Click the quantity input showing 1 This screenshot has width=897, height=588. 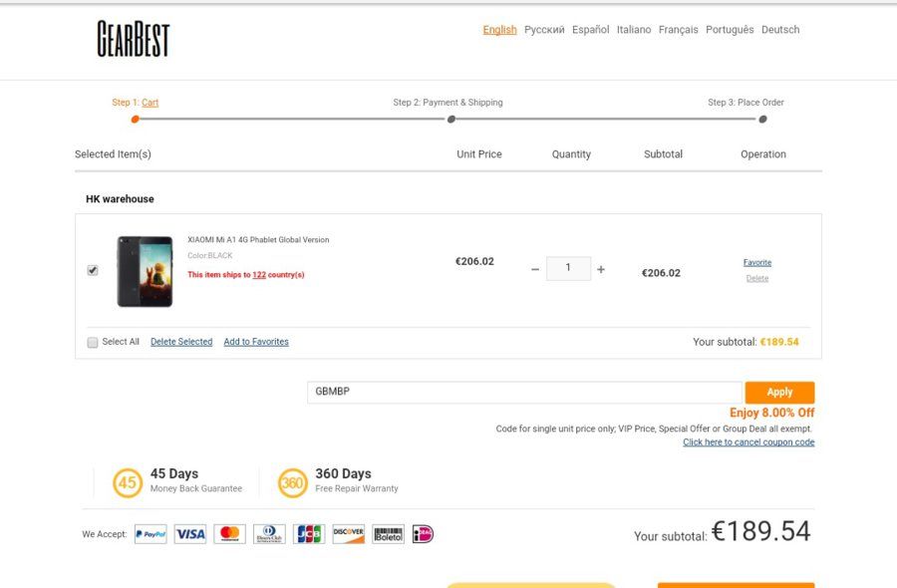coord(568,268)
